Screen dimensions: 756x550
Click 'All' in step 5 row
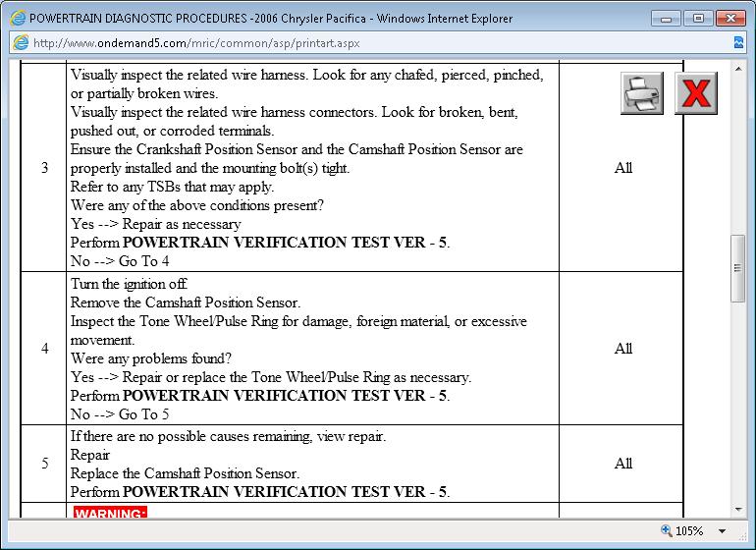(x=622, y=464)
